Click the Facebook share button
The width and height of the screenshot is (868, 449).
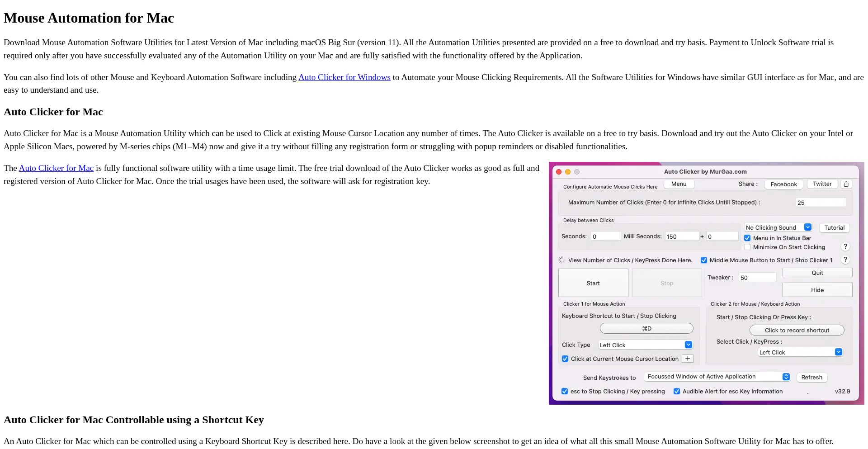[783, 184]
